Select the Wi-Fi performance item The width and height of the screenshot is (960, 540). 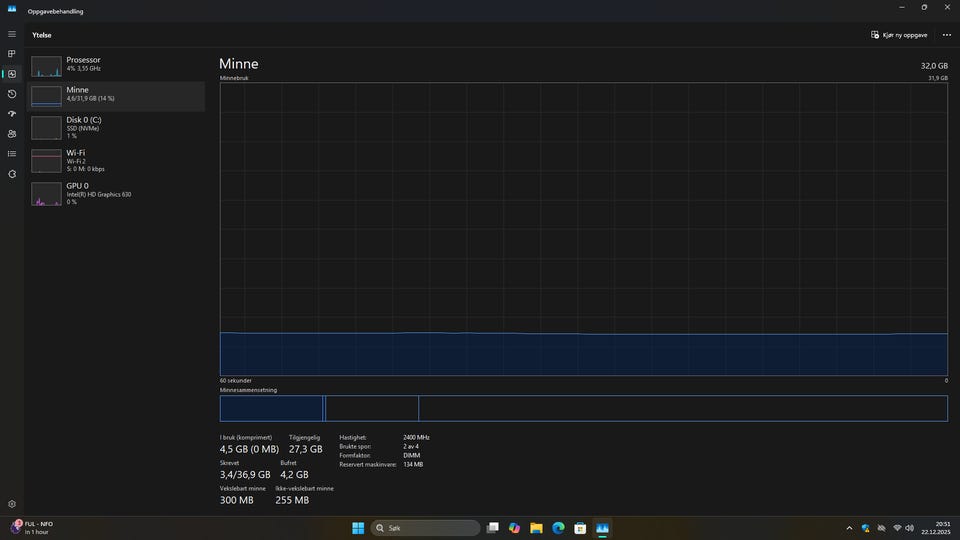pyautogui.click(x=115, y=160)
